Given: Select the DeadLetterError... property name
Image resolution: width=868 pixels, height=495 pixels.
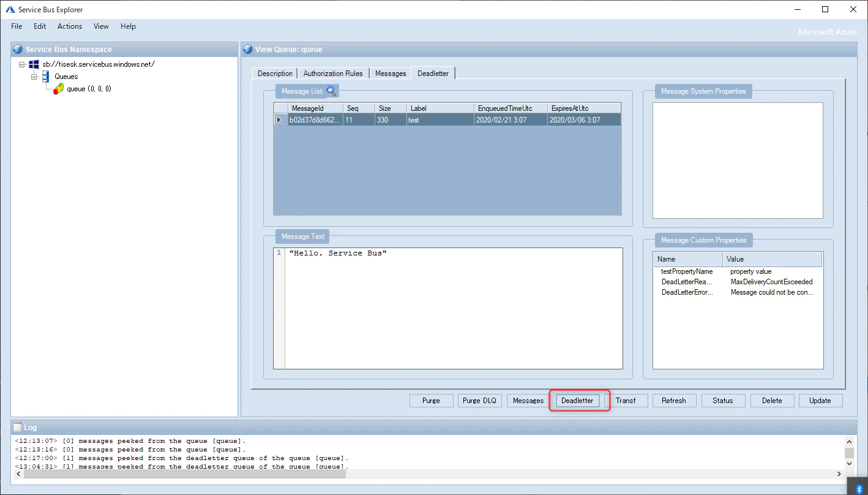Looking at the screenshot, I should (x=687, y=292).
